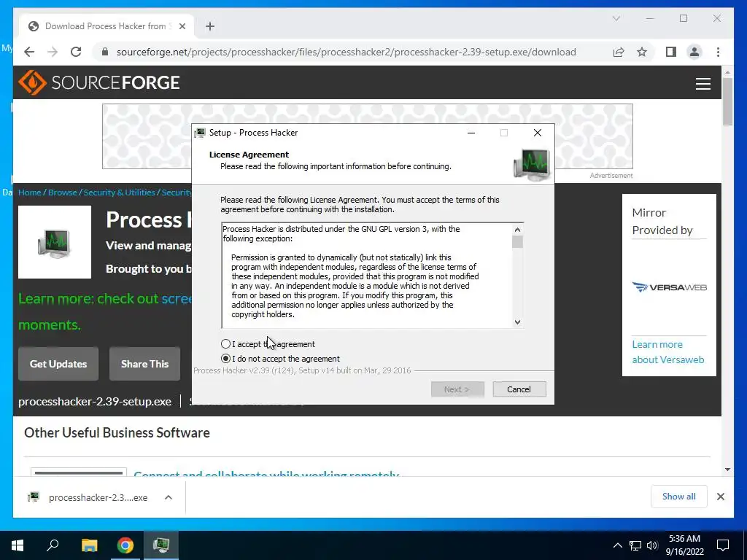Click Chrome icon in taskbar

125,545
